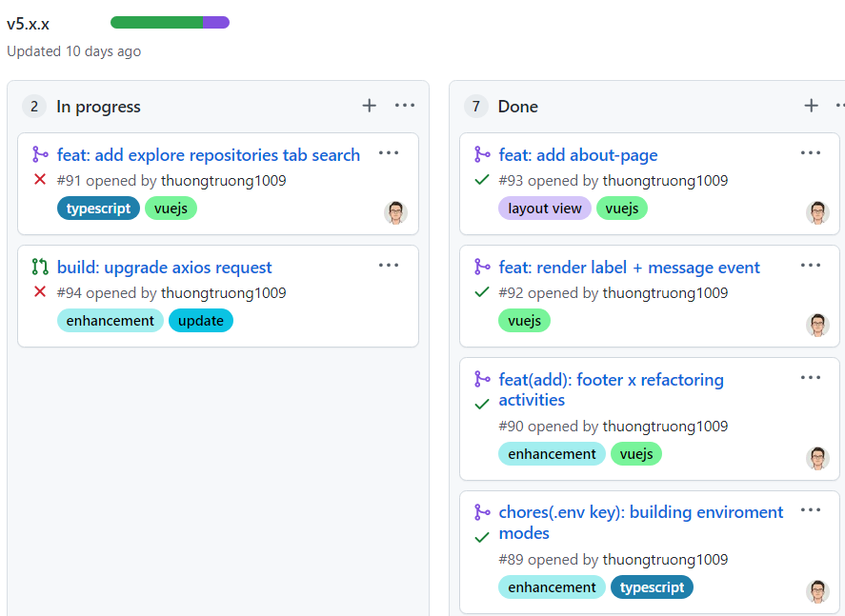This screenshot has width=845, height=616.
Task: Open In progress column options menu
Action: click(405, 106)
